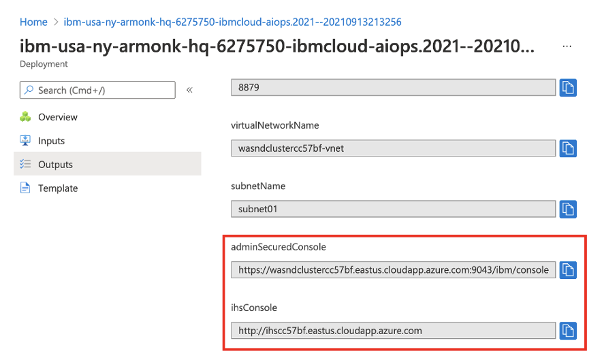
Task: Click the Inputs monitor icon
Action: tap(25, 140)
